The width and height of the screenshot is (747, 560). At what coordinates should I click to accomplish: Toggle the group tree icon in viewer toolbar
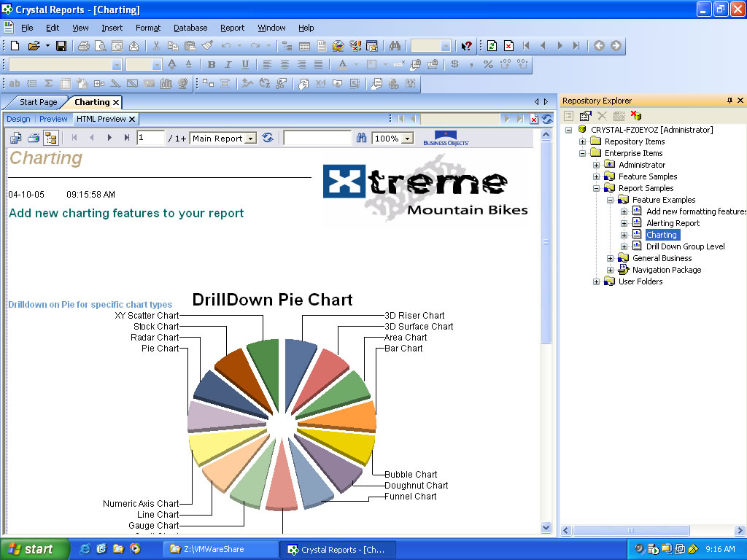(x=50, y=138)
